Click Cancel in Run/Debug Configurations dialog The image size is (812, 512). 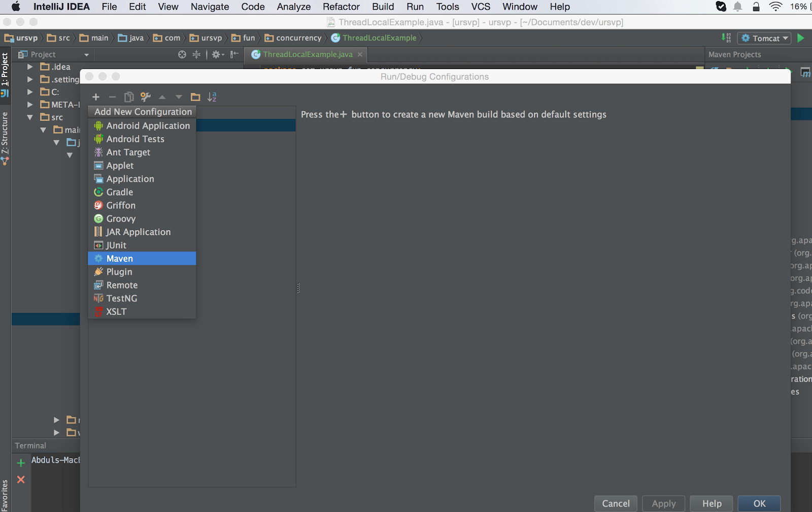pyautogui.click(x=616, y=503)
